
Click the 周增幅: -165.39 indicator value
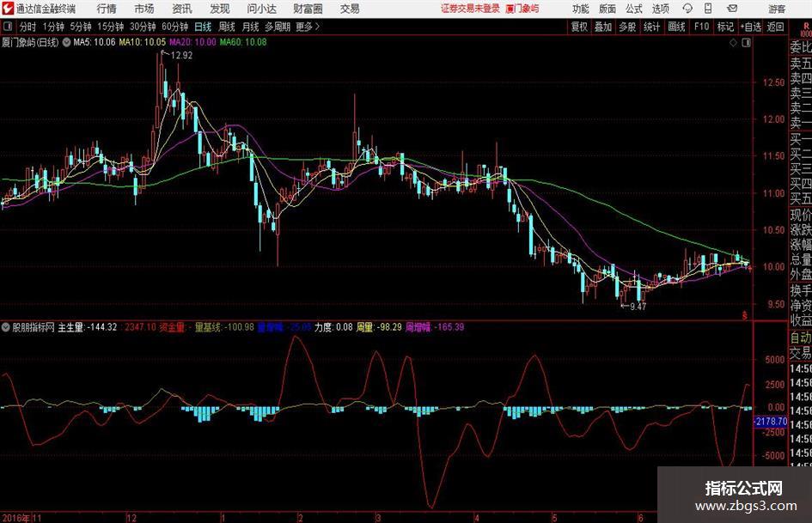click(435, 327)
